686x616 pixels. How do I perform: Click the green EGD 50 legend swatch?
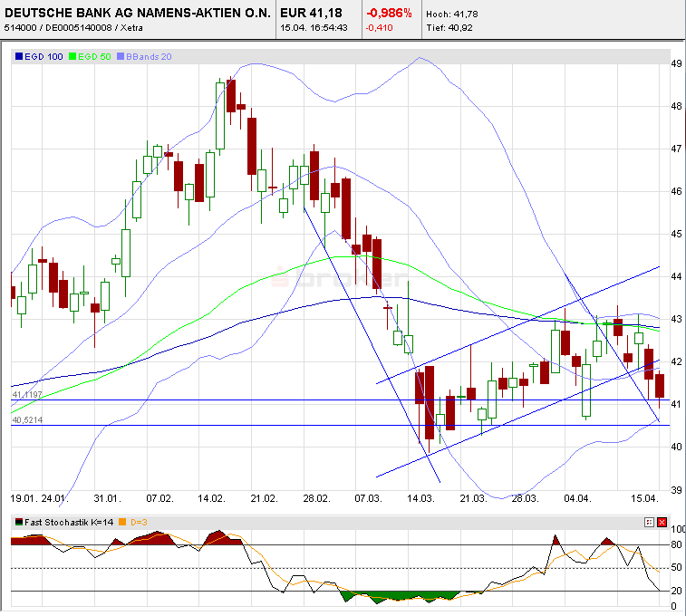click(72, 56)
